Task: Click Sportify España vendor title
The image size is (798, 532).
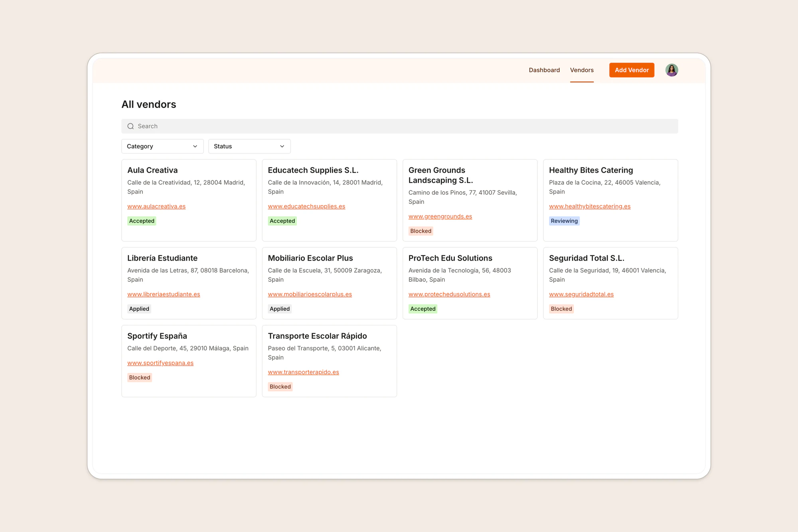Action: click(157, 336)
